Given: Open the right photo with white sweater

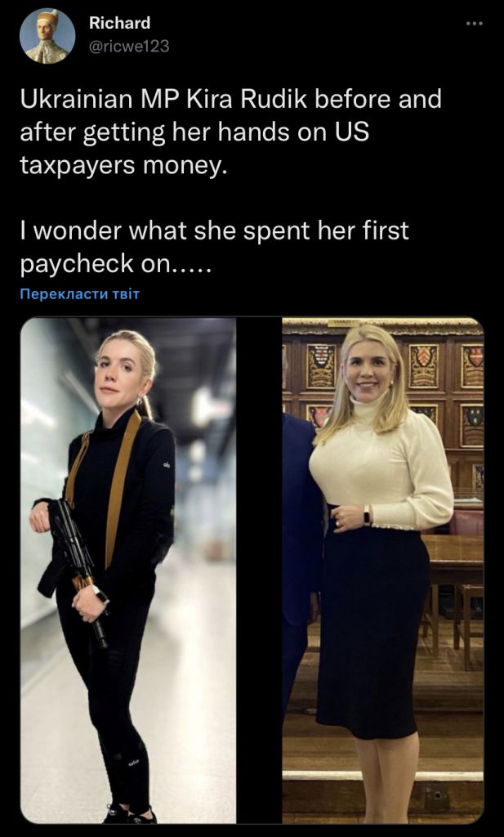Looking at the screenshot, I should click(x=382, y=570).
